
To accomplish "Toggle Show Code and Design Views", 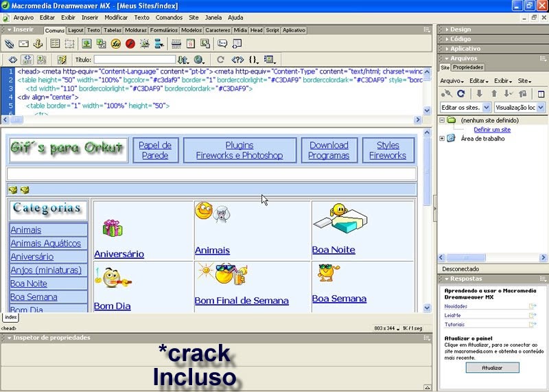I will click(27, 60).
